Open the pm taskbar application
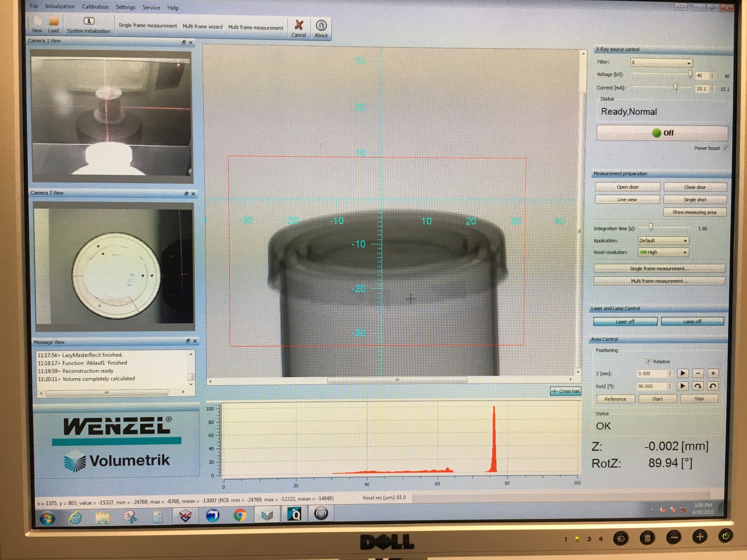Viewport: 747px width, 560px height. tap(321, 513)
